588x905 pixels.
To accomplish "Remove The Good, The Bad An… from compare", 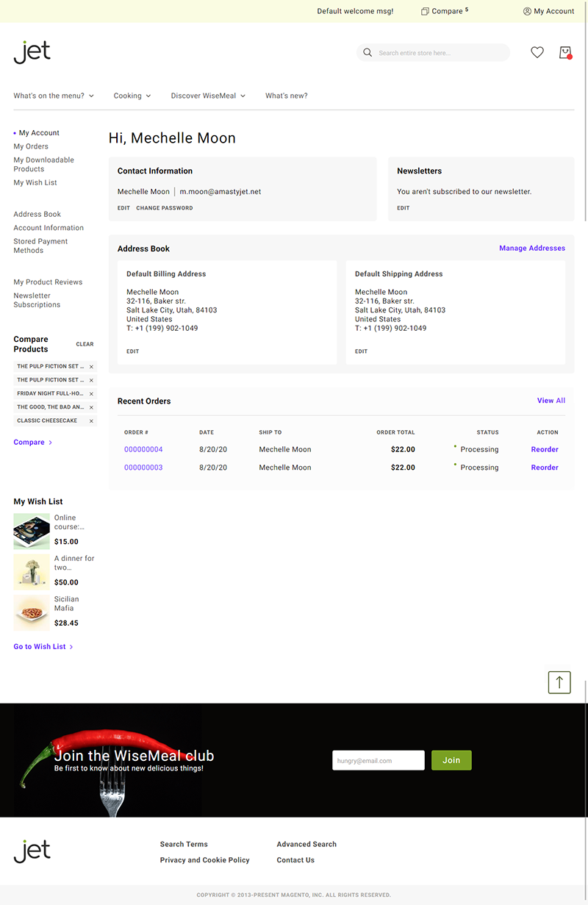I will (91, 407).
